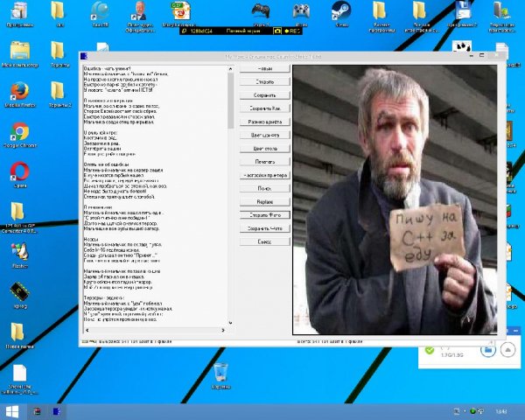
Task: Click the round up-arrow in background window
Action: point(507,350)
